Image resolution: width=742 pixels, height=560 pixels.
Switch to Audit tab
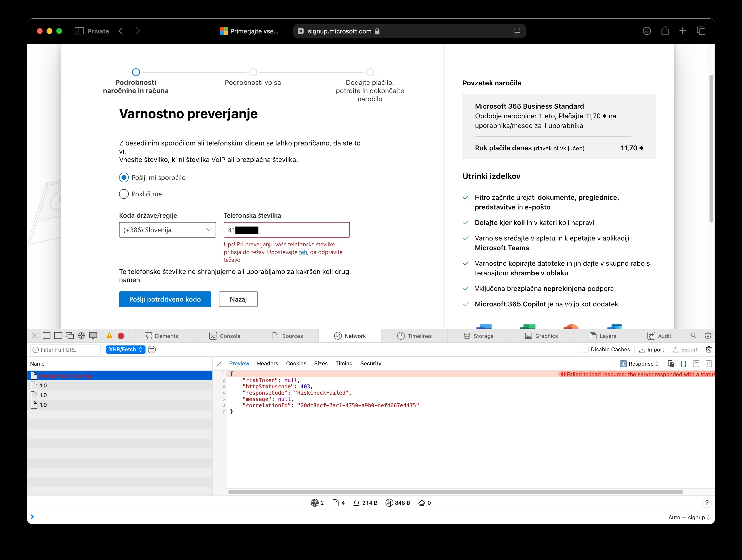(659, 336)
